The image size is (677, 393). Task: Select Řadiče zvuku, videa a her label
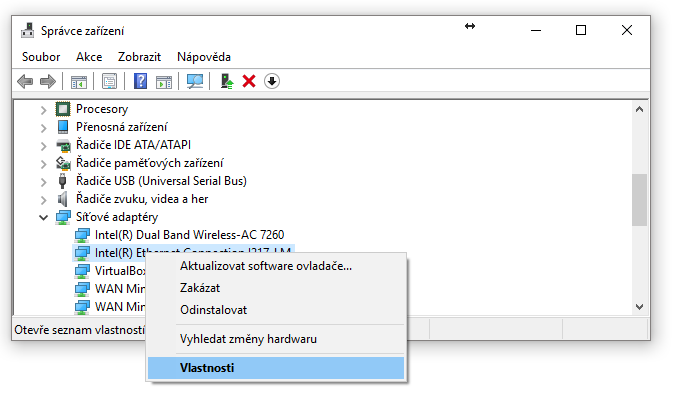pyautogui.click(x=142, y=199)
